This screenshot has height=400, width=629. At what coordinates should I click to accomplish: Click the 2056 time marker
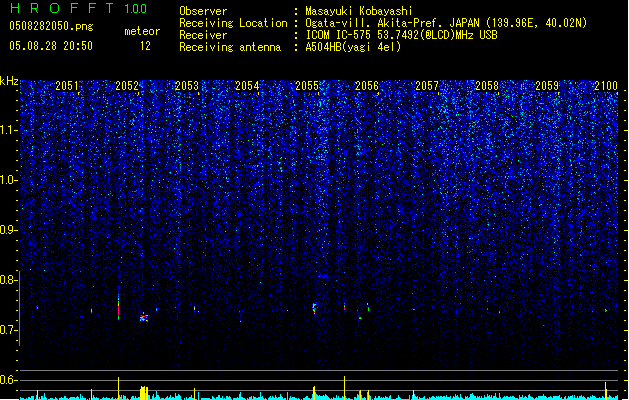[x=367, y=86]
